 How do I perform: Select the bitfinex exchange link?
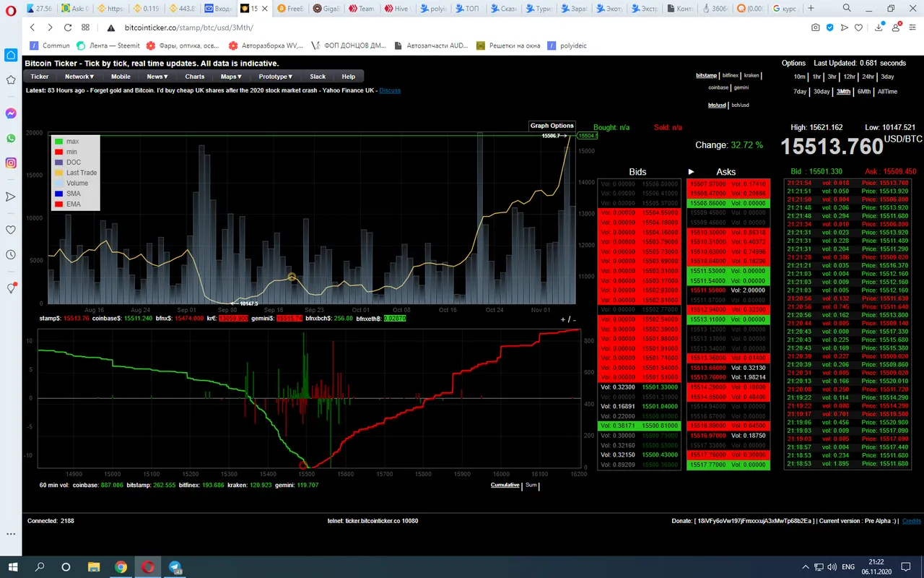click(730, 75)
